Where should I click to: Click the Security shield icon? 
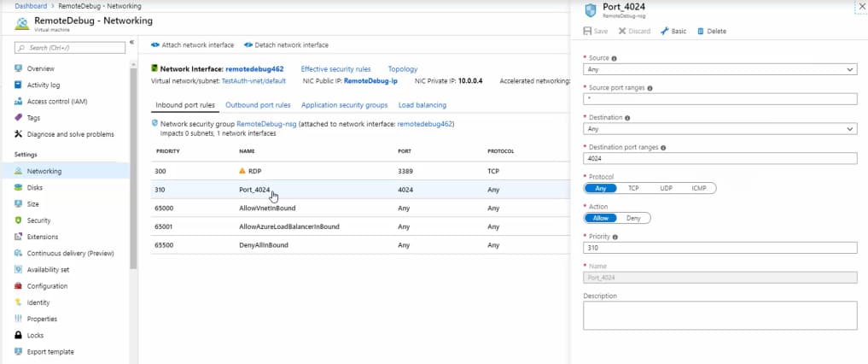tap(18, 220)
